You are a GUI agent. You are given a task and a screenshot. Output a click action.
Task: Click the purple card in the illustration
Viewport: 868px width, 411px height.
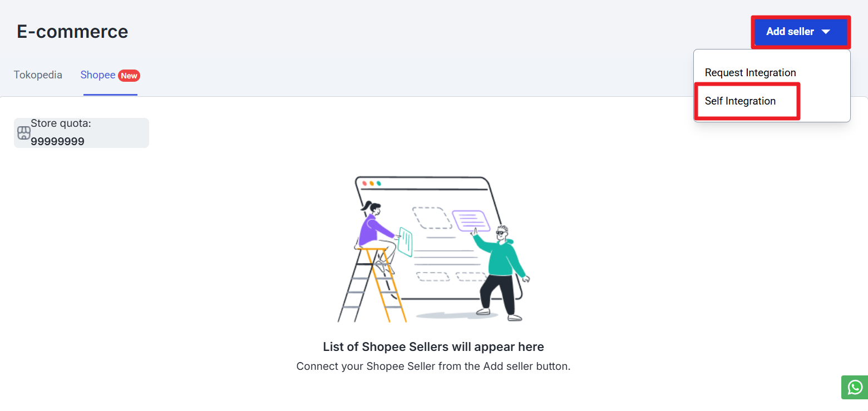click(x=471, y=220)
